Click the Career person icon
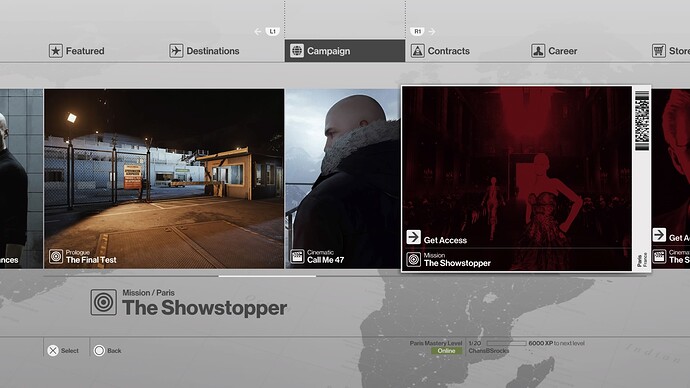Screen dimensions: 690x388 point(538,51)
